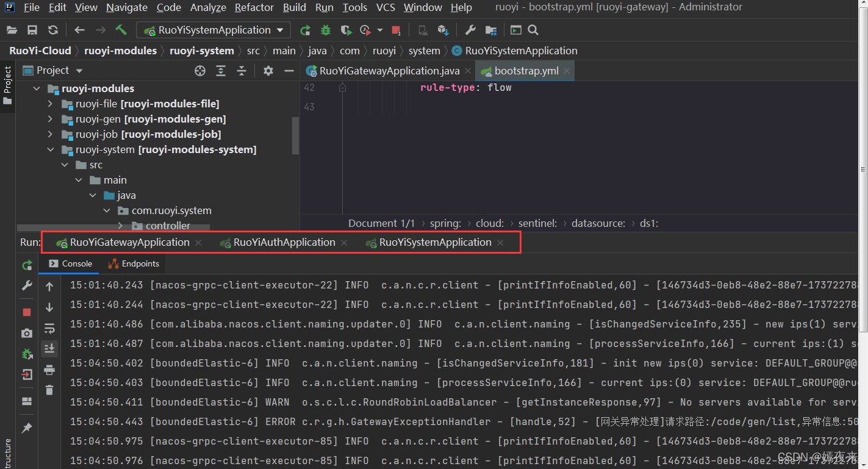The width and height of the screenshot is (868, 469).
Task: Open the profiler options dropdown arrow
Action: 380,30
